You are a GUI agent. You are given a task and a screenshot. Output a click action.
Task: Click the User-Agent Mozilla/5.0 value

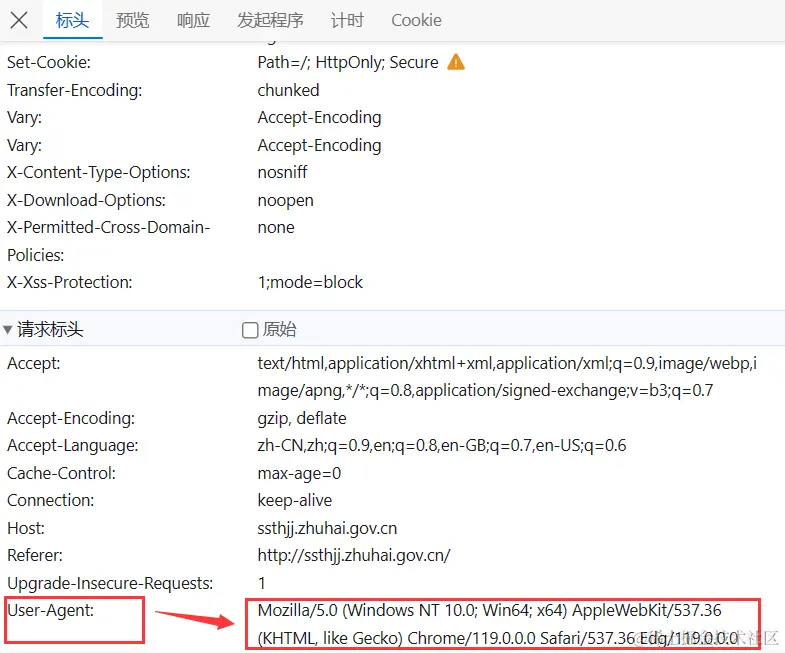pyautogui.click(x=498, y=624)
